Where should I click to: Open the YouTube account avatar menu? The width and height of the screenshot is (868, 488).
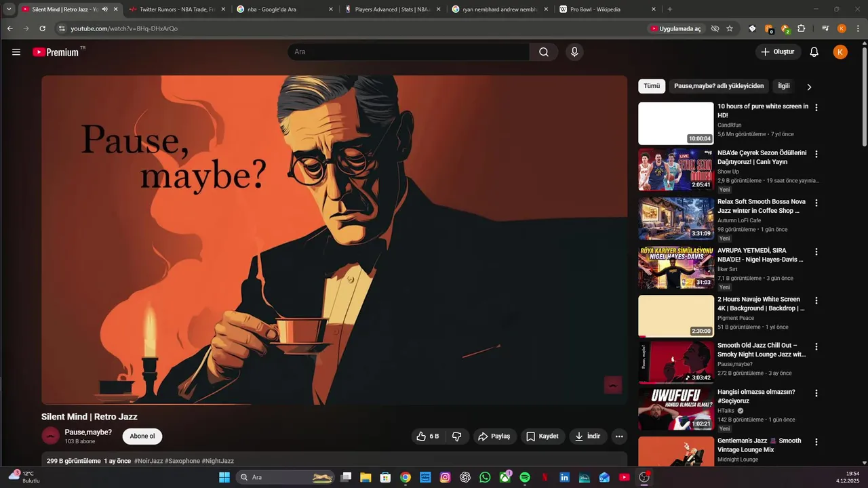pos(840,52)
